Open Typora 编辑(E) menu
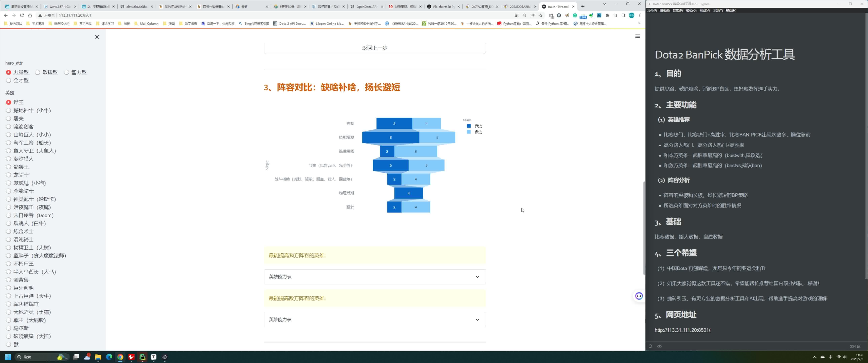Viewport: 868px width, 363px height. pos(665,10)
